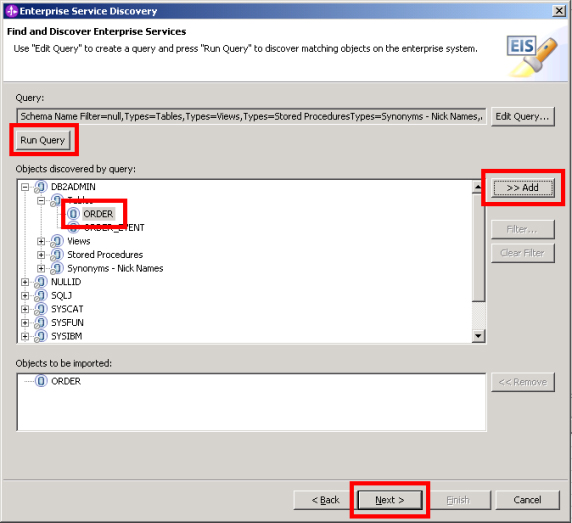Click the Query text field
The height and width of the screenshot is (523, 572).
pyautogui.click(x=251, y=117)
